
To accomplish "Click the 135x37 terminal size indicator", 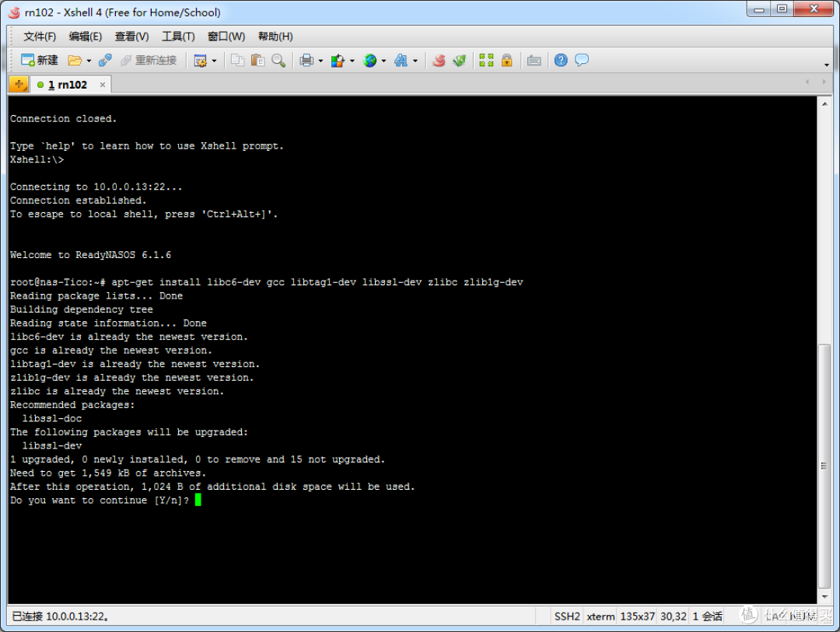I will point(637,616).
